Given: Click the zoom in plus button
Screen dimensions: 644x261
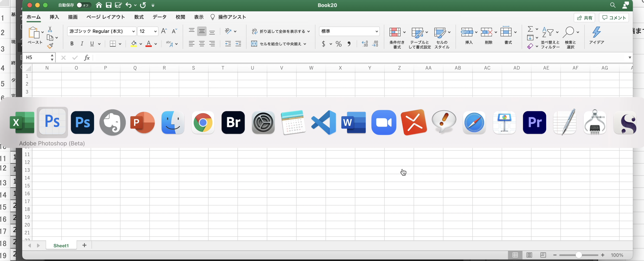Looking at the screenshot, I should pyautogui.click(x=602, y=255).
